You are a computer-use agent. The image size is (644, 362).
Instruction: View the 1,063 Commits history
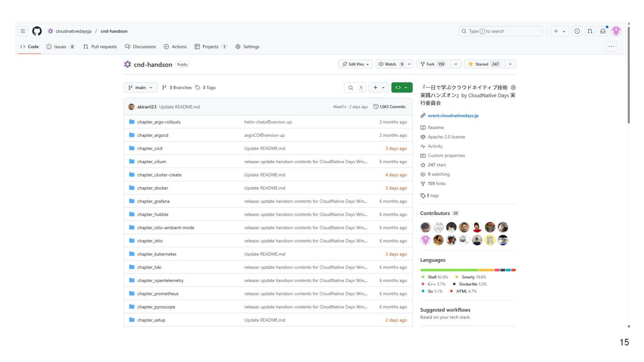[x=389, y=107]
